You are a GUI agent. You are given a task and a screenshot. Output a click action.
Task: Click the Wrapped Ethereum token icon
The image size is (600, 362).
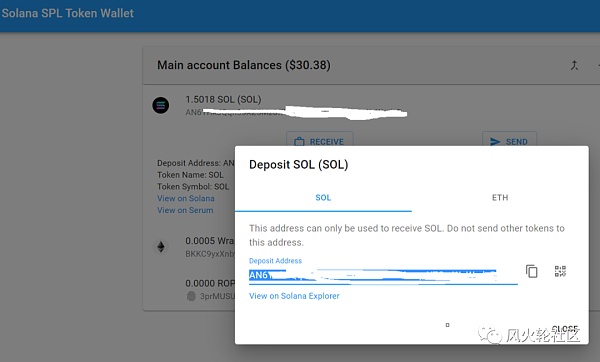click(x=161, y=247)
